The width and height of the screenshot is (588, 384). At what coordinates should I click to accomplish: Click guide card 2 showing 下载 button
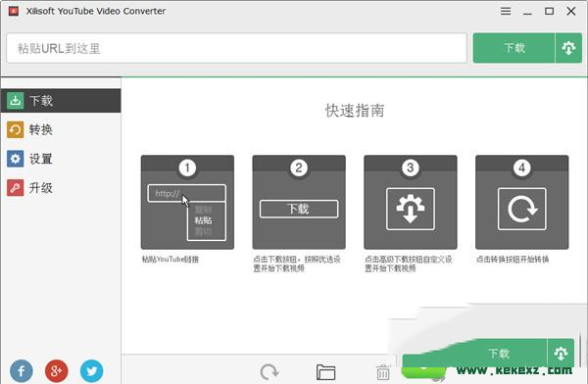point(299,202)
